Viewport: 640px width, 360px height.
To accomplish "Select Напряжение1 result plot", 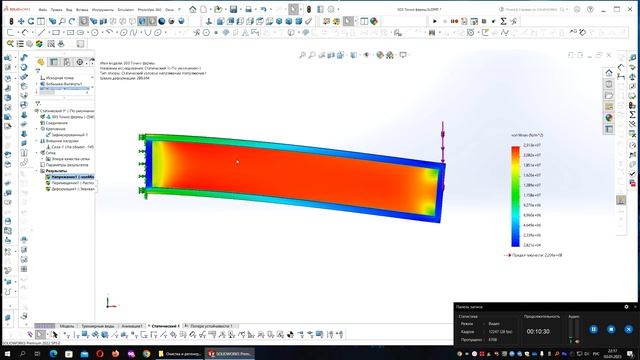I will [x=70, y=177].
